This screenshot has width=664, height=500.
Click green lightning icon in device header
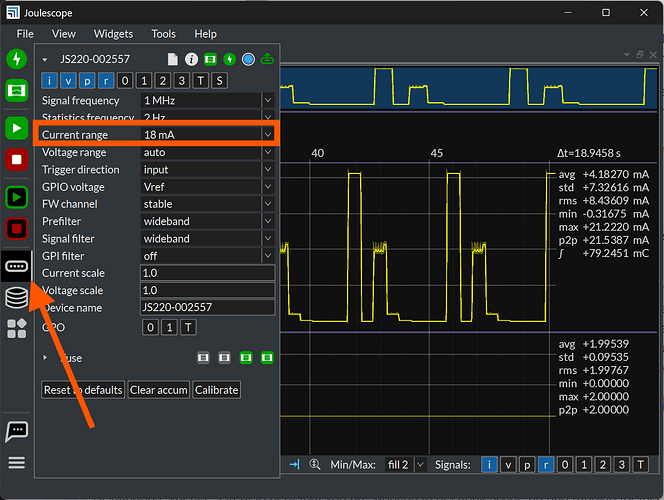[230, 59]
